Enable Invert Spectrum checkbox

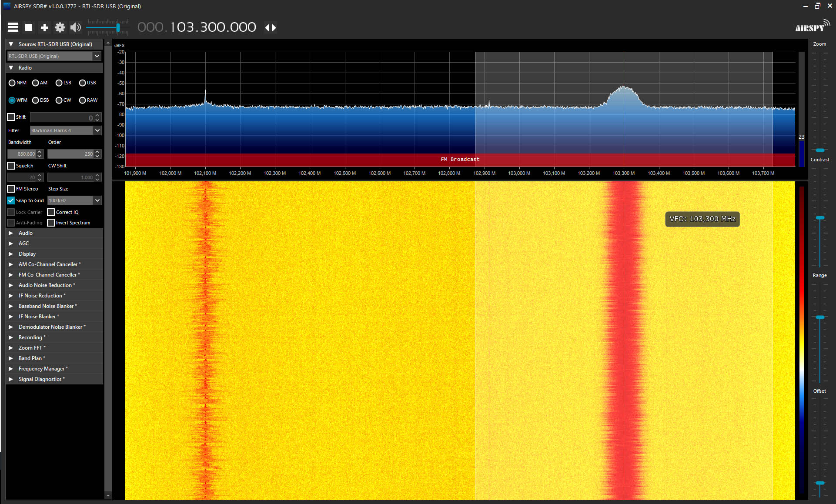coord(51,223)
